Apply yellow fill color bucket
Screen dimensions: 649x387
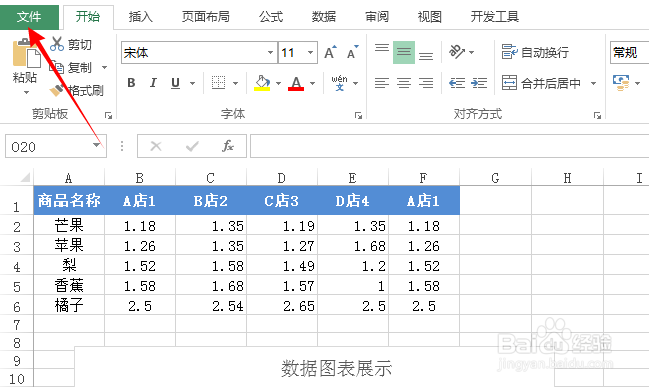click(262, 83)
